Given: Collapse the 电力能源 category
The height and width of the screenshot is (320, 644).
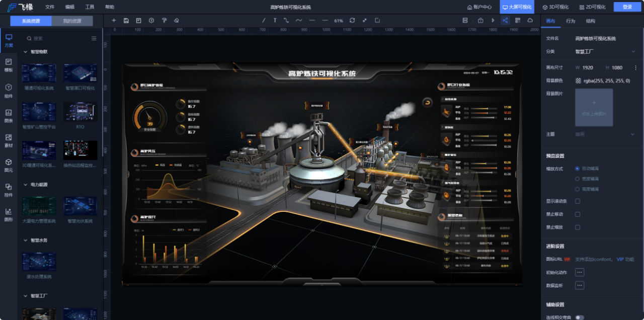Looking at the screenshot, I should [25, 185].
